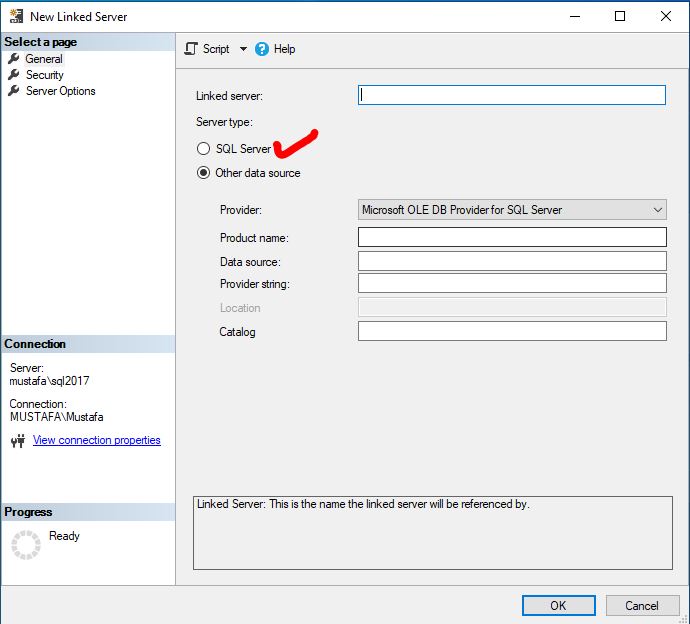Dismiss dialog with Cancel button
690x624 pixels.
pos(642,606)
